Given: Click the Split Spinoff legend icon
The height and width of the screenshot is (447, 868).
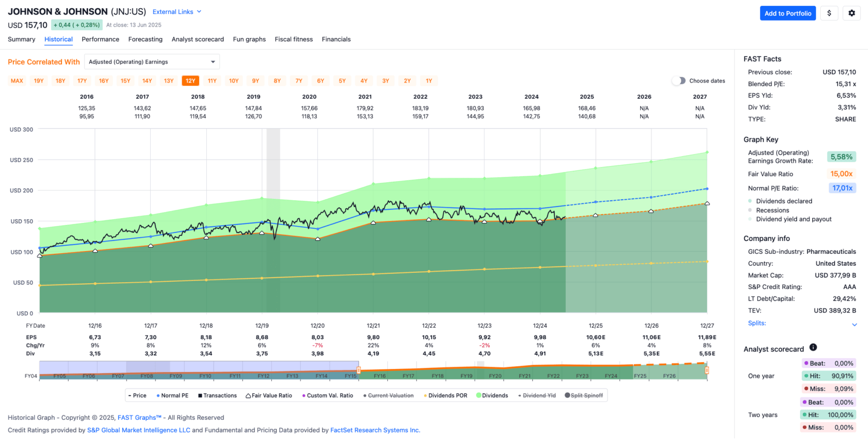Looking at the screenshot, I should [567, 395].
